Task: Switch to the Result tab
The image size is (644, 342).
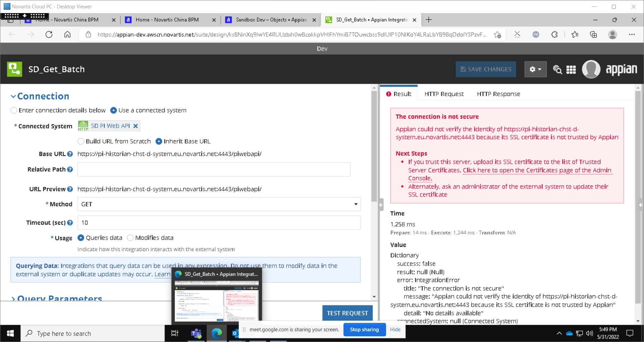Action: 399,94
